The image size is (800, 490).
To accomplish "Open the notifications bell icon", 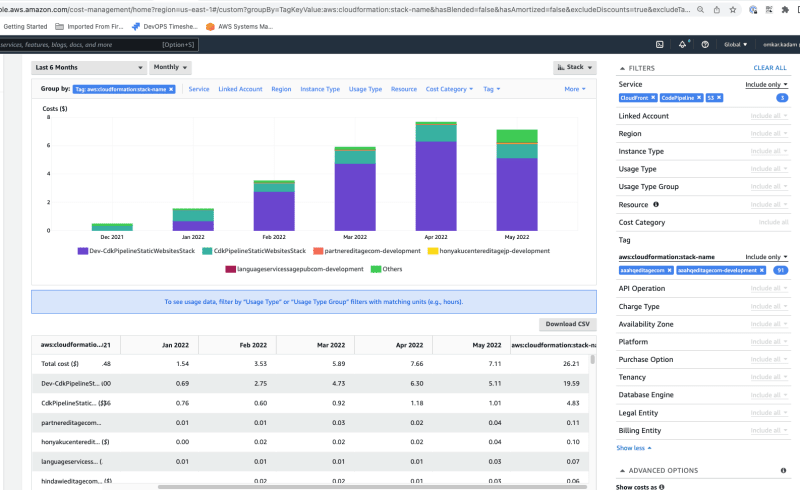I will tap(683, 44).
